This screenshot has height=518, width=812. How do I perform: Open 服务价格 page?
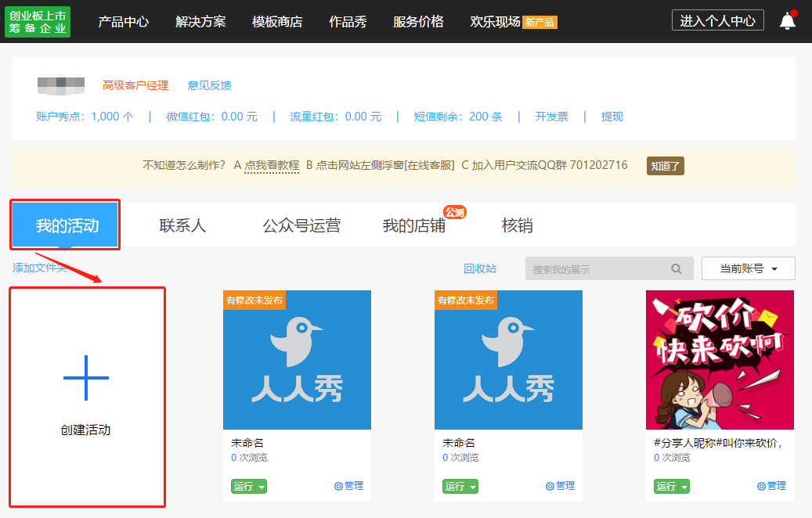[x=418, y=22]
